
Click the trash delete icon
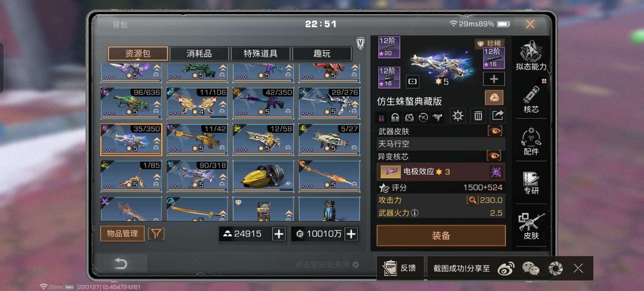tap(478, 116)
